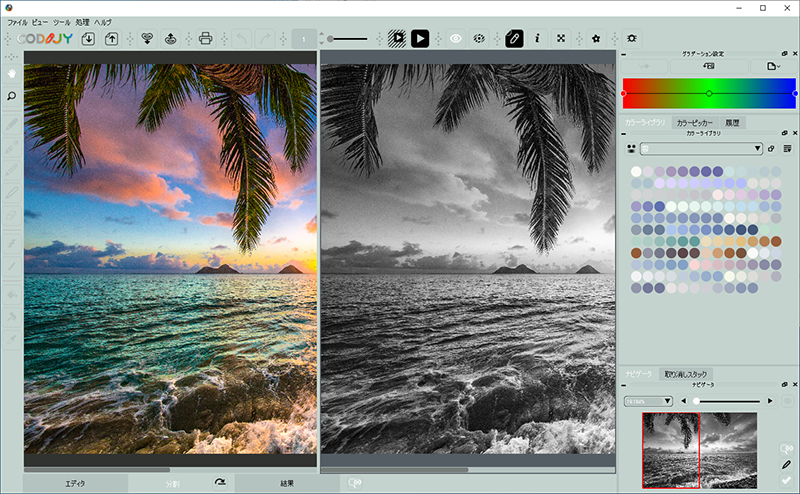
Task: Click the 分割 split view button
Action: pyautogui.click(x=172, y=483)
